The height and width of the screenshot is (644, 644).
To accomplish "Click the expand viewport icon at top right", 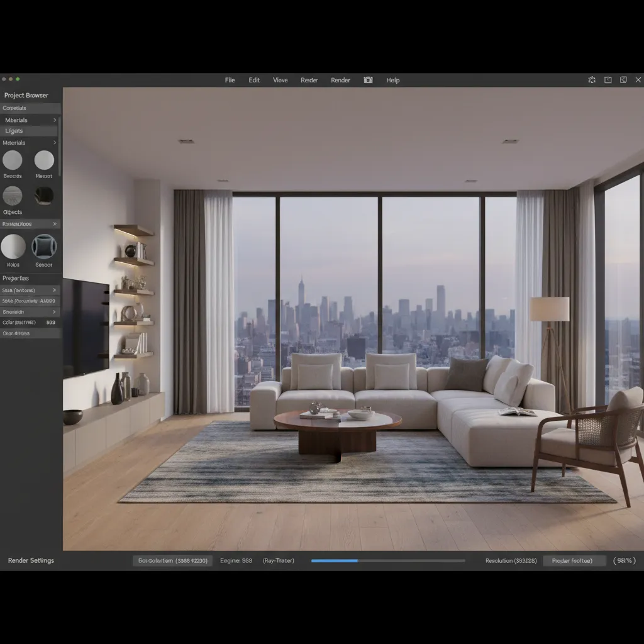I will click(x=623, y=80).
